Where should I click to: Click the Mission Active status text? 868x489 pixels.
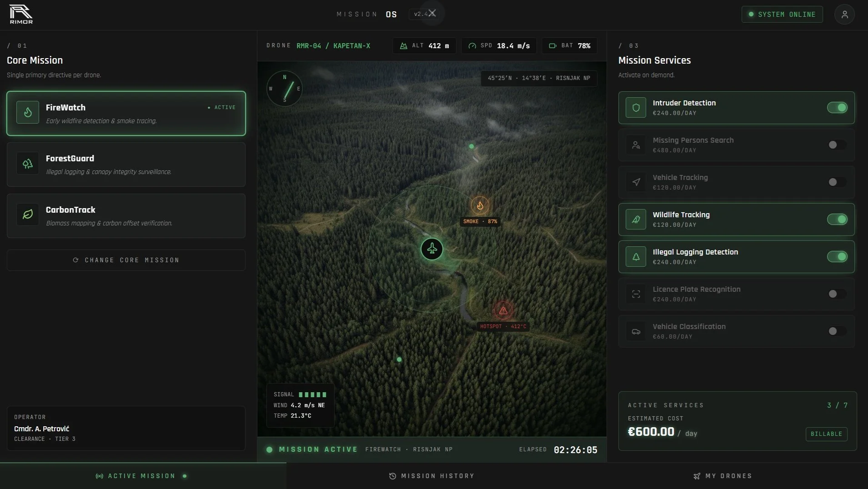(318, 449)
